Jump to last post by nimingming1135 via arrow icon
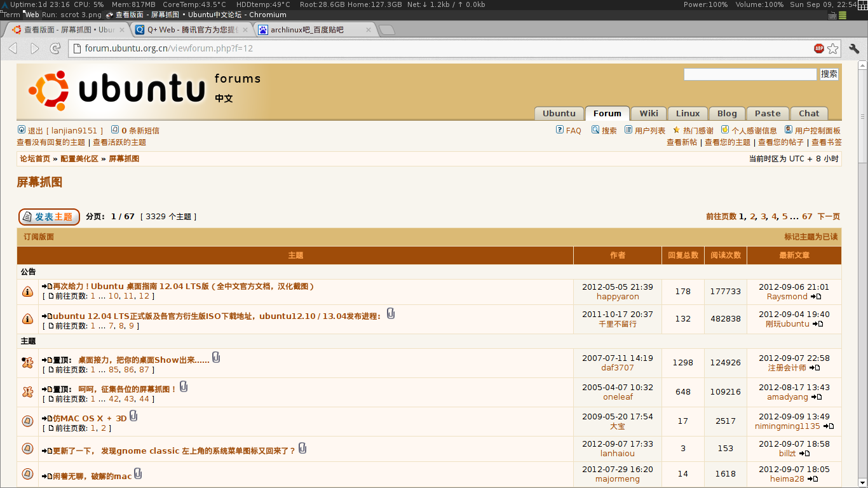868x488 pixels. [828, 426]
